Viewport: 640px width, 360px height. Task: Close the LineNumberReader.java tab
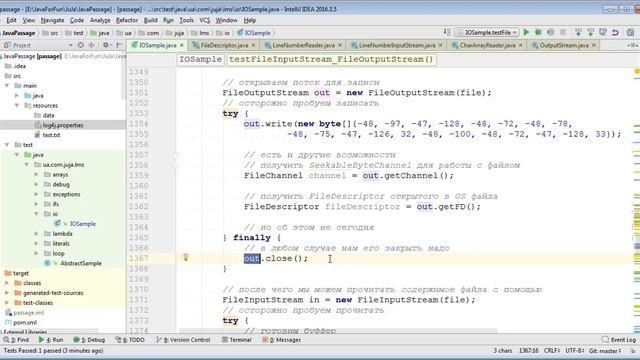point(340,45)
